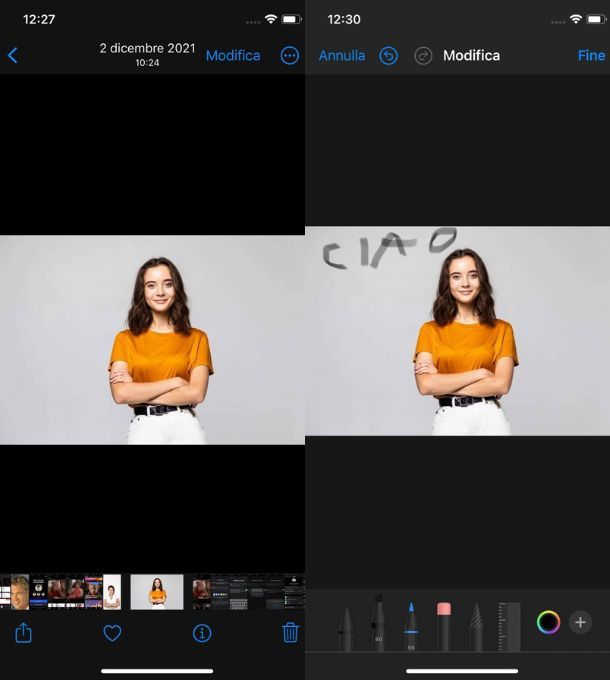The image size is (610, 680).
Task: Select the blue-tipped pencil tool
Action: point(411,626)
